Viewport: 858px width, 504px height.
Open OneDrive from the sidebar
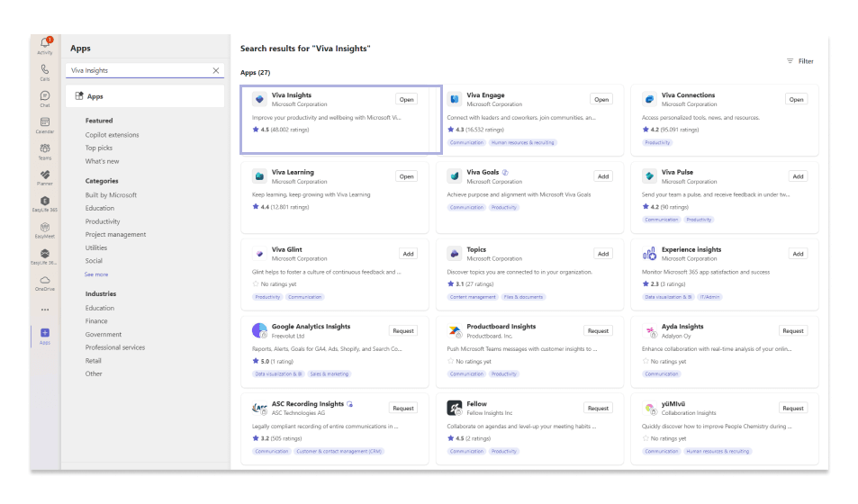tap(44, 283)
